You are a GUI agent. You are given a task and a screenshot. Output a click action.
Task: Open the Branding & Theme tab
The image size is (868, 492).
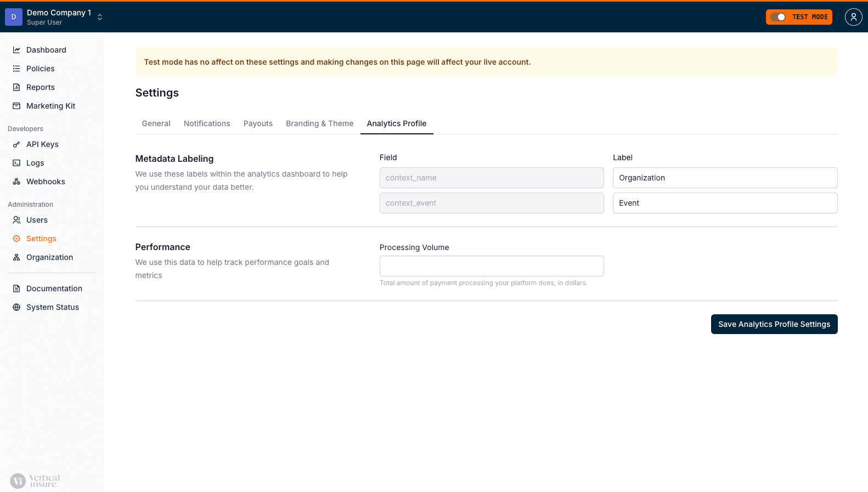click(x=319, y=123)
